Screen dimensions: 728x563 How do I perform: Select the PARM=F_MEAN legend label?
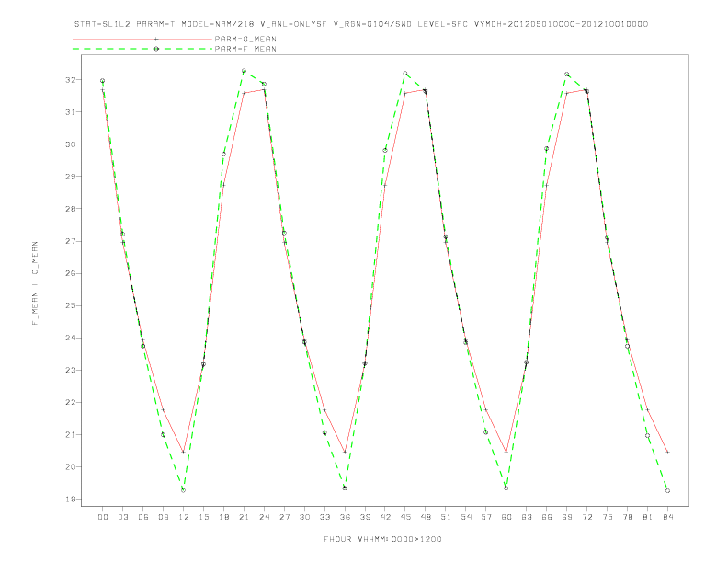pyautogui.click(x=245, y=49)
